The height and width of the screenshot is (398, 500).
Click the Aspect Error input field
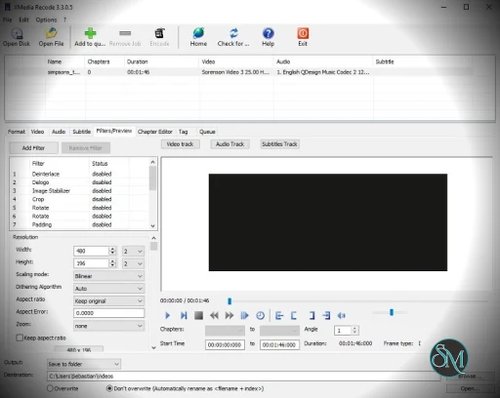[109, 313]
